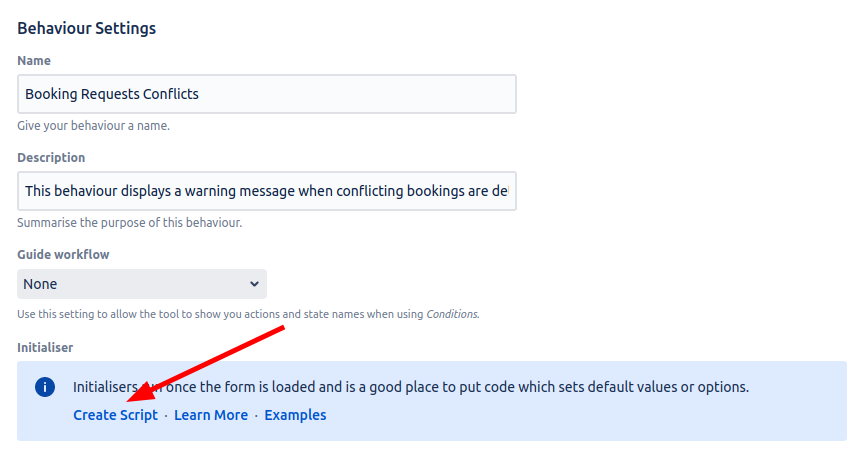Click the red arrow annotation

click(x=215, y=355)
